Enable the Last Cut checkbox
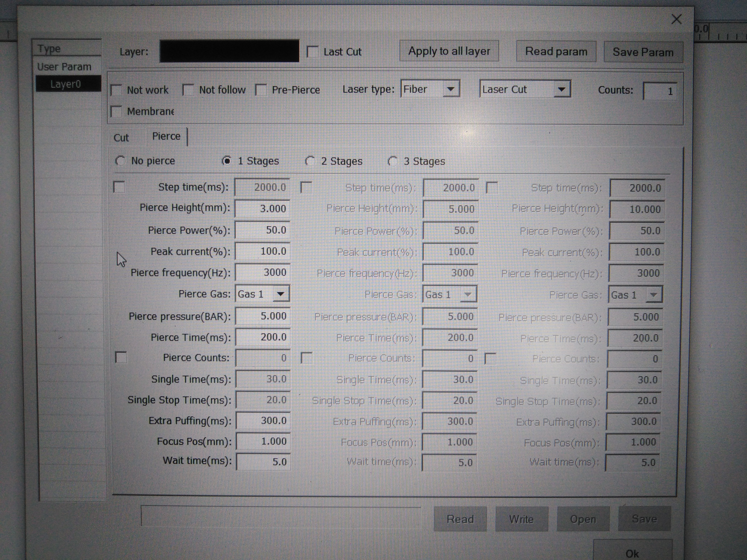Screen dimensions: 747x560 (312, 52)
